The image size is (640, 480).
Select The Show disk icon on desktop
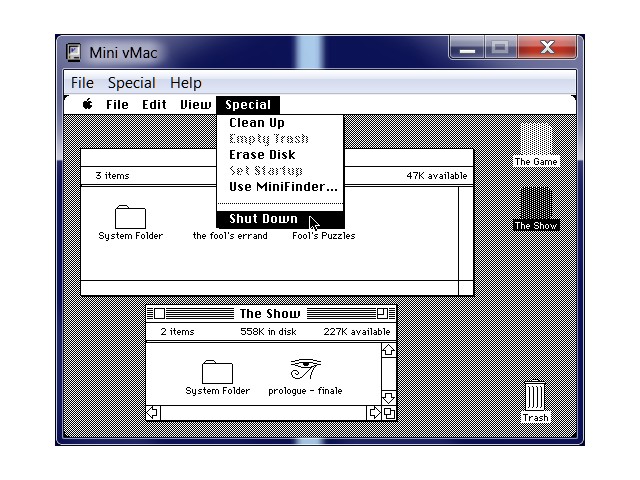pos(536,203)
